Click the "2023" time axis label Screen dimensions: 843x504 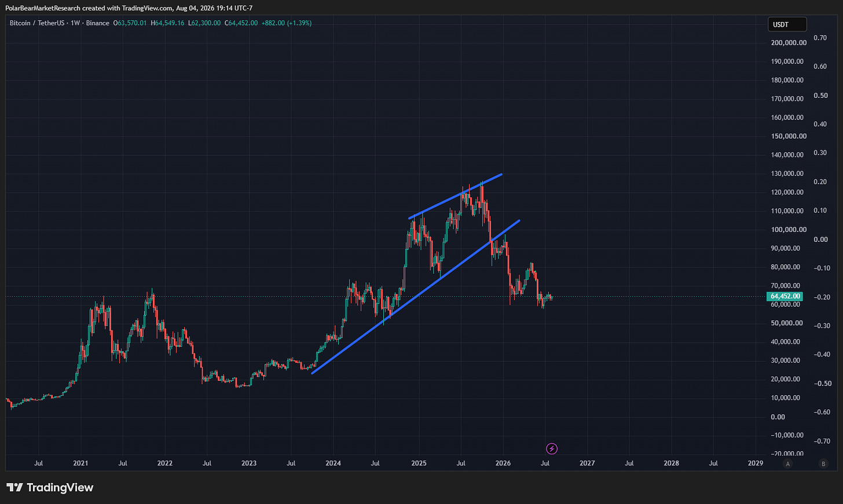pyautogui.click(x=249, y=463)
